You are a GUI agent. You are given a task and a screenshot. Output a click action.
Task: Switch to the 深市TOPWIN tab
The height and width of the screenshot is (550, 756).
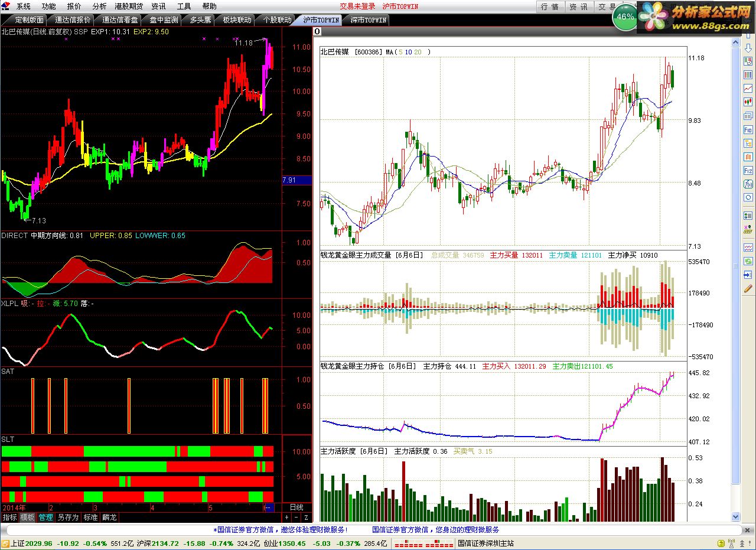coord(367,19)
